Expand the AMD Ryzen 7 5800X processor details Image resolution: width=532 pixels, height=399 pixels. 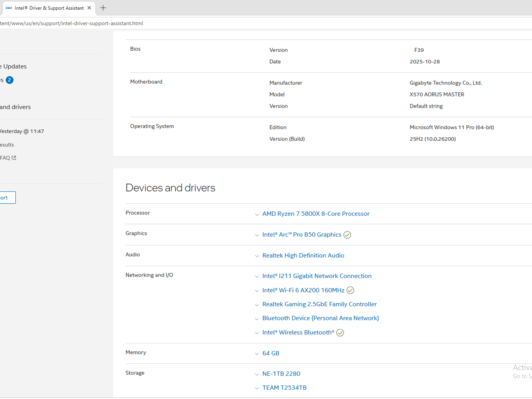257,215
